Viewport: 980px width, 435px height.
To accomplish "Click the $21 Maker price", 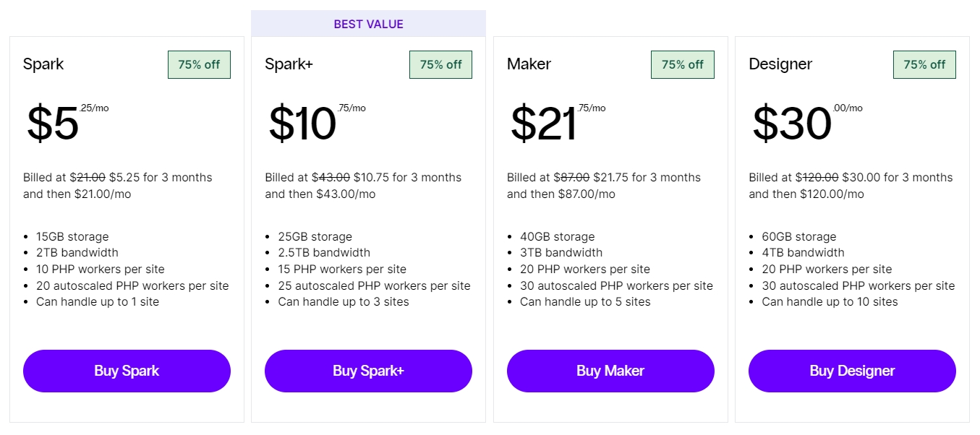I will [x=544, y=123].
